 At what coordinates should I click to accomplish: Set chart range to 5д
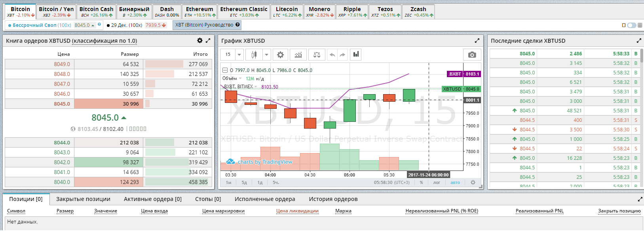click(244, 182)
